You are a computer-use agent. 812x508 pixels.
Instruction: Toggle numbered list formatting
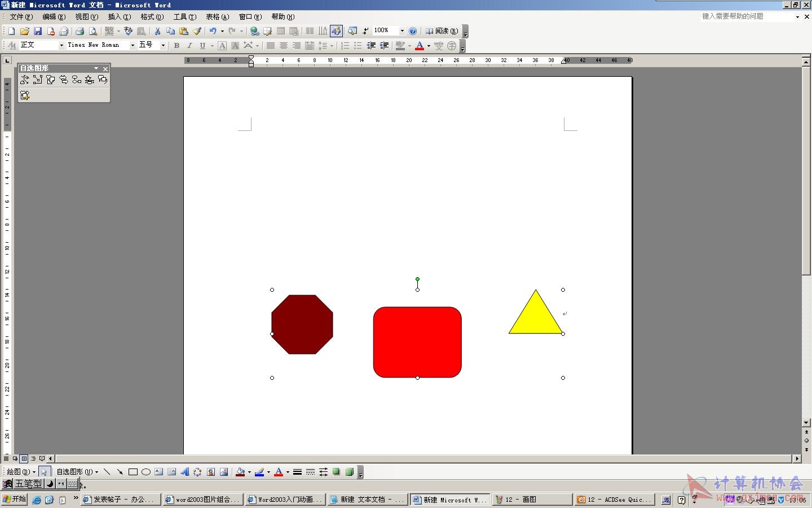345,45
